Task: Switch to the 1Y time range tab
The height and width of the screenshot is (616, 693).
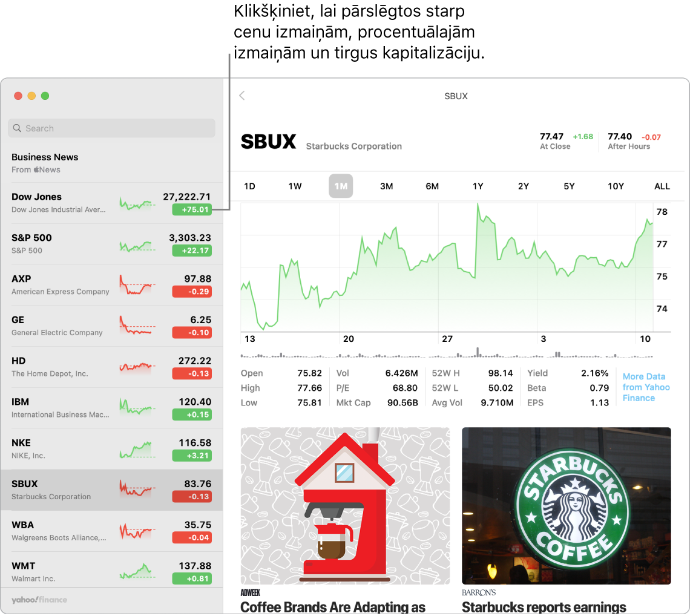Action: coord(478,186)
